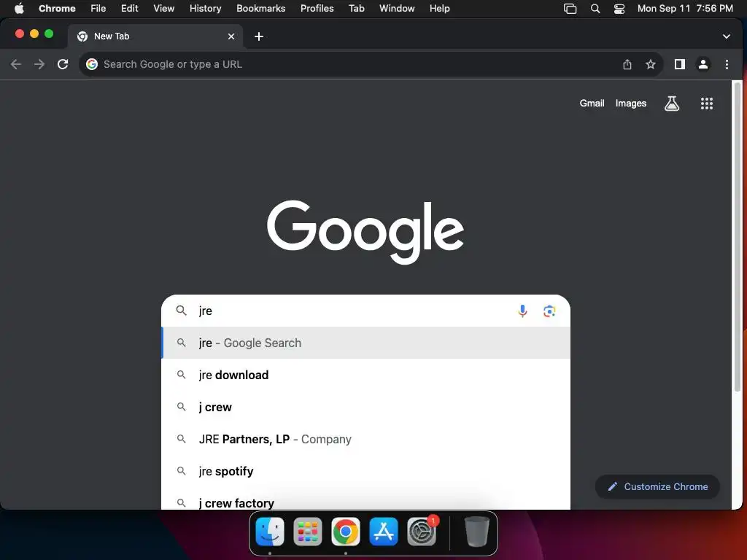Viewport: 747px width, 560px height.
Task: Click the Google logo
Action: [x=365, y=232]
